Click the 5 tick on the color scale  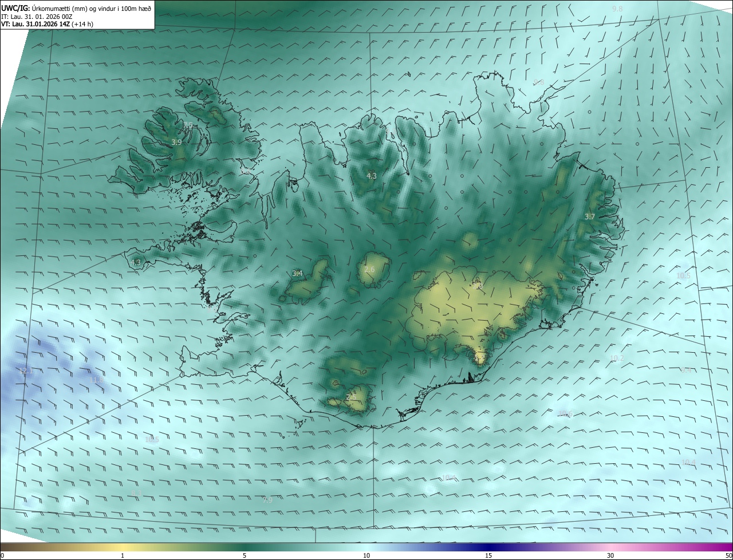245,555
